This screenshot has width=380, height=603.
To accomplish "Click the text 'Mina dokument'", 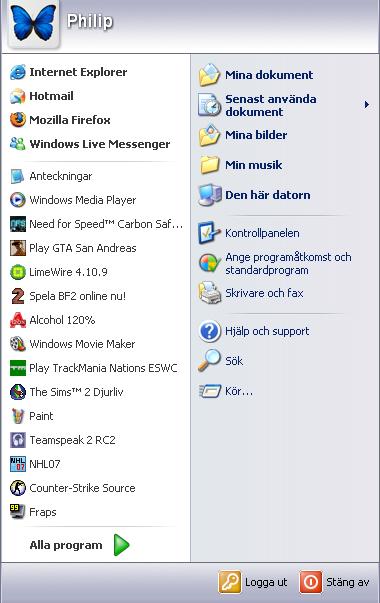I will coord(269,75).
